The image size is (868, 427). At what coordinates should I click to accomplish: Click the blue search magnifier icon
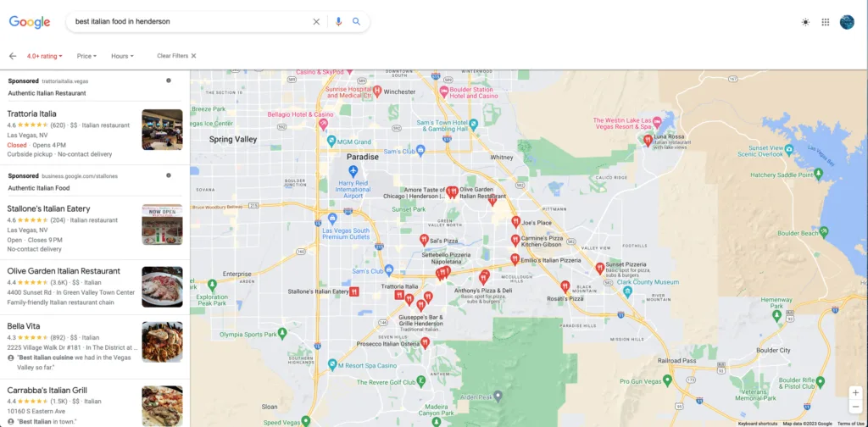click(357, 21)
